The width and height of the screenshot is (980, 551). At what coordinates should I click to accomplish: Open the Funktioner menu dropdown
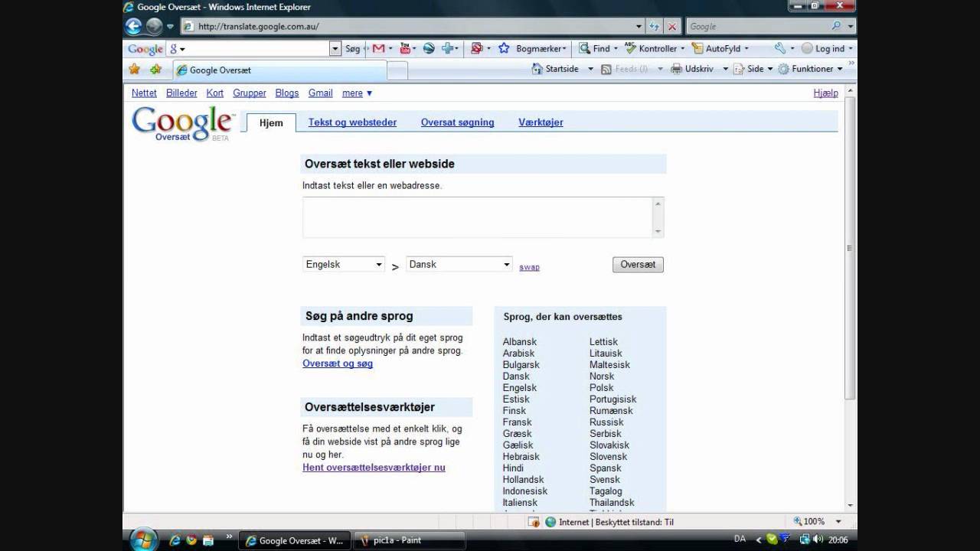coord(811,69)
